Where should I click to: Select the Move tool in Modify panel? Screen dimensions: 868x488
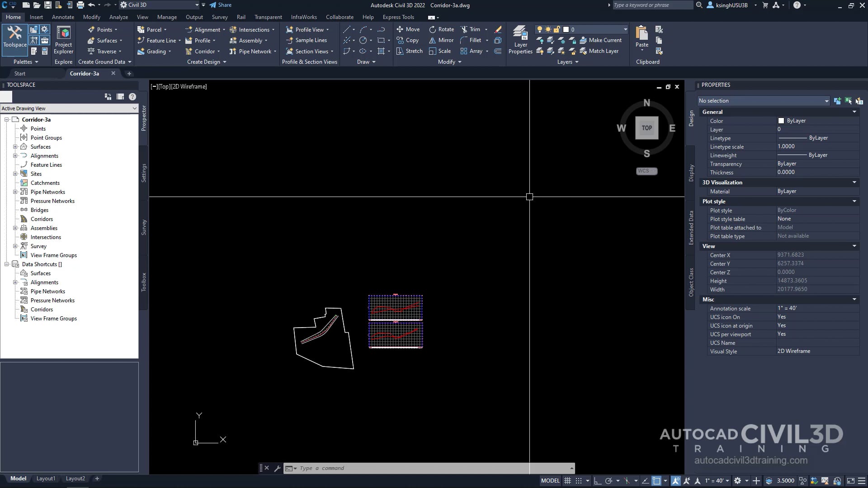pyautogui.click(x=409, y=29)
